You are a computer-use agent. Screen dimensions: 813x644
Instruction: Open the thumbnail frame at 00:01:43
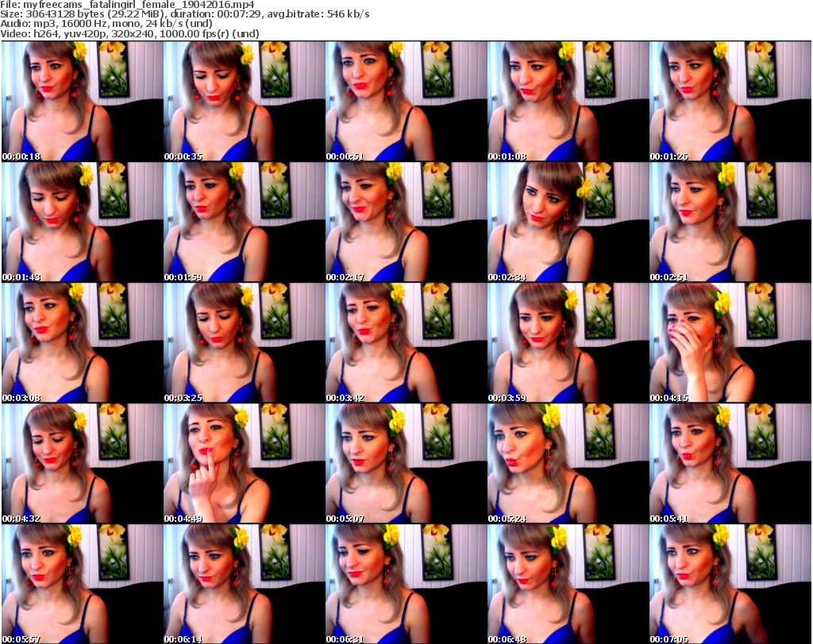83,222
